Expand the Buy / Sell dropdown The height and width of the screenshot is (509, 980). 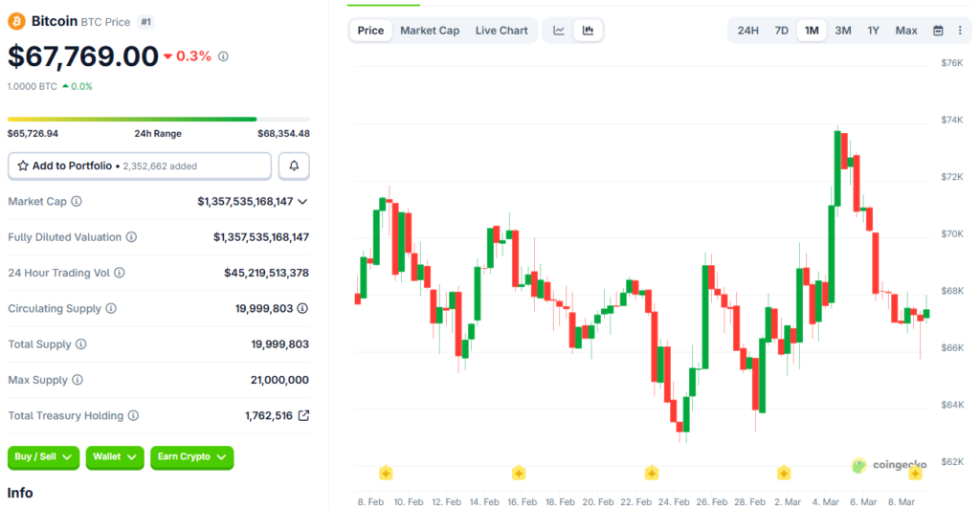43,457
